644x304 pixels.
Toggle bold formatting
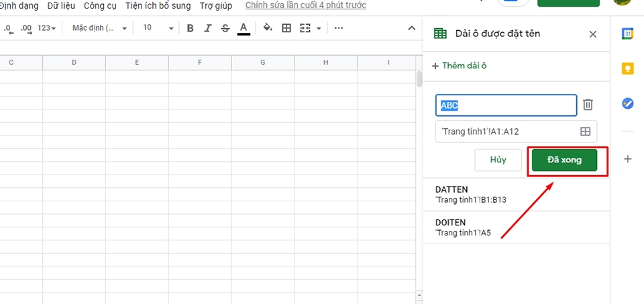pyautogui.click(x=190, y=28)
